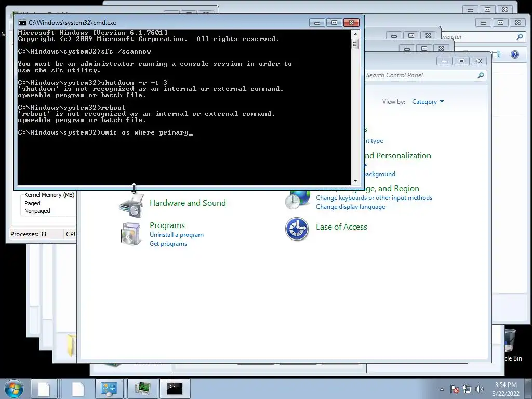
Task: Click Change display language link
Action: click(351, 207)
